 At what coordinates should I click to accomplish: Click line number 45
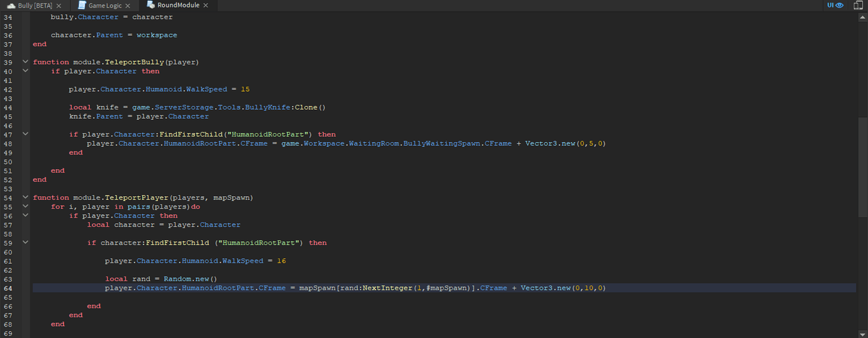point(8,116)
